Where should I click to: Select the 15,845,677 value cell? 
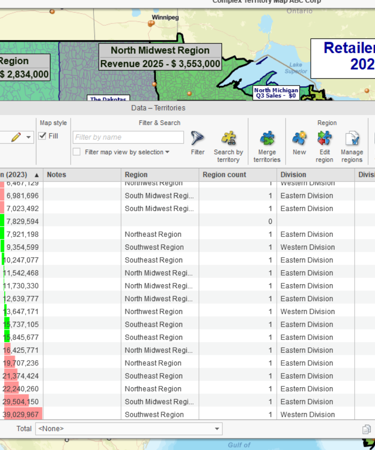tap(21, 337)
